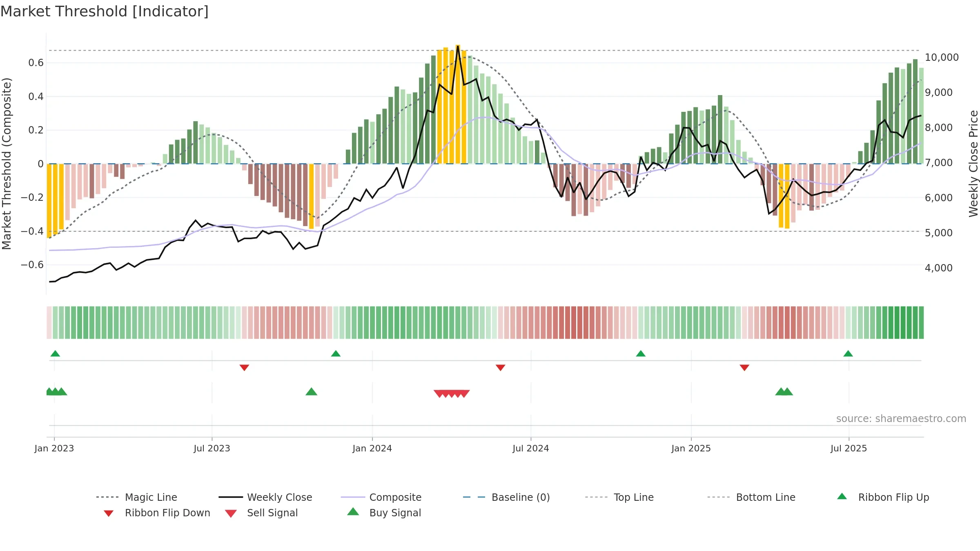
Task: Click the Jan 2024 x-axis label
Action: click(x=372, y=448)
